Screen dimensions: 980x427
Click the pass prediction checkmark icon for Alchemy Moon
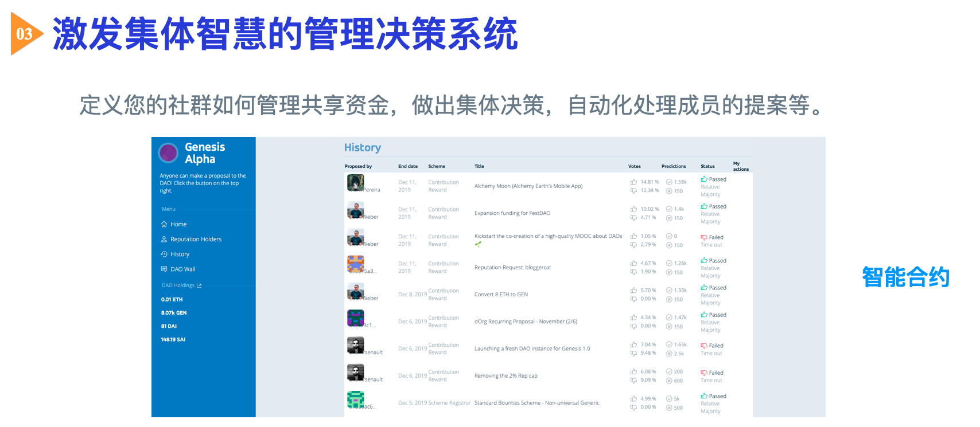[x=669, y=182]
